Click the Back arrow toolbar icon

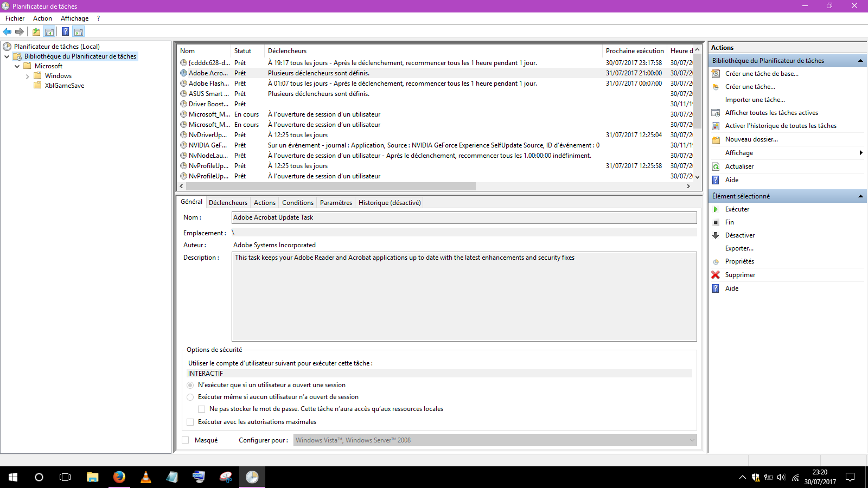[7, 31]
